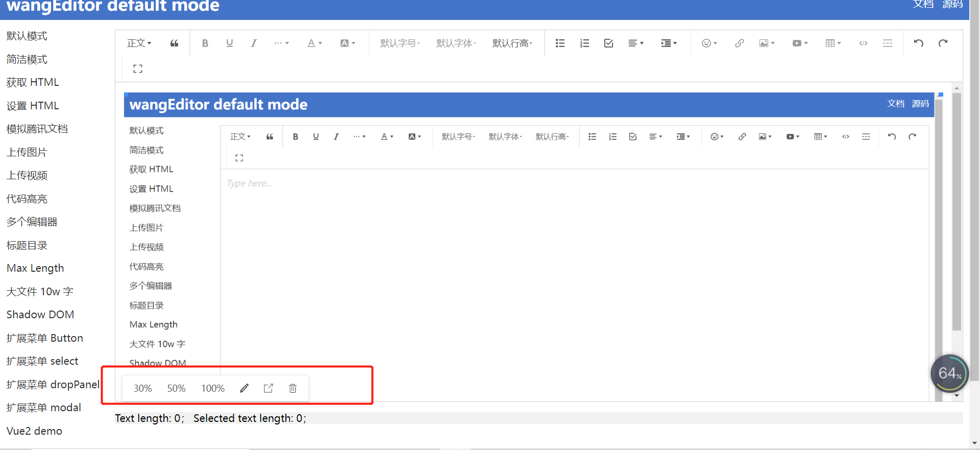Image resolution: width=980 pixels, height=450 pixels.
Task: Click the 64% floating circle widget
Action: tap(949, 373)
